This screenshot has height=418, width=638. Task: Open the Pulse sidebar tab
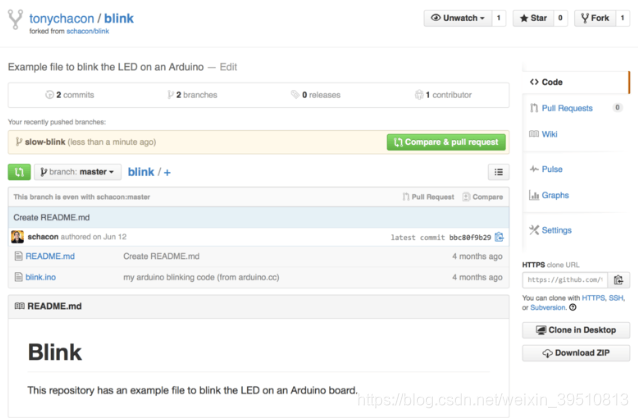552,169
